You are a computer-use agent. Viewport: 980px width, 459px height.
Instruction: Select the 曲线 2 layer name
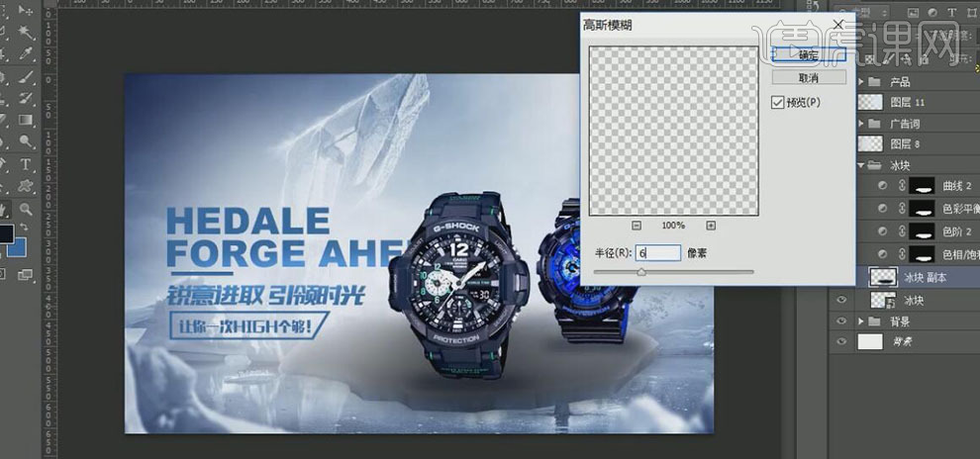[957, 185]
